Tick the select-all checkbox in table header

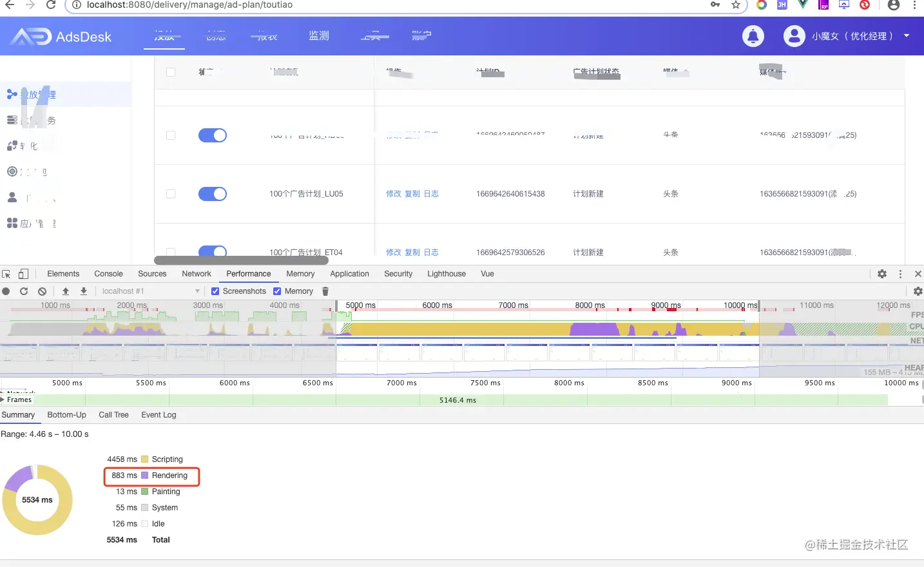[x=171, y=72]
